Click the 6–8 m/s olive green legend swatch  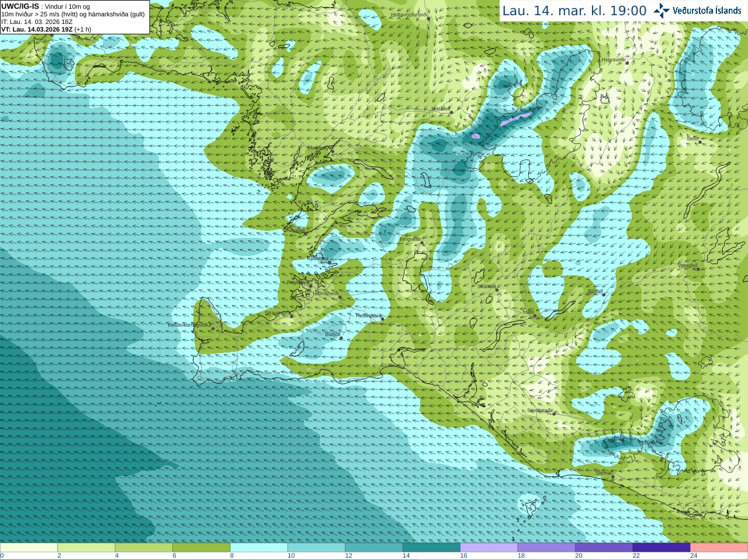pos(201,548)
